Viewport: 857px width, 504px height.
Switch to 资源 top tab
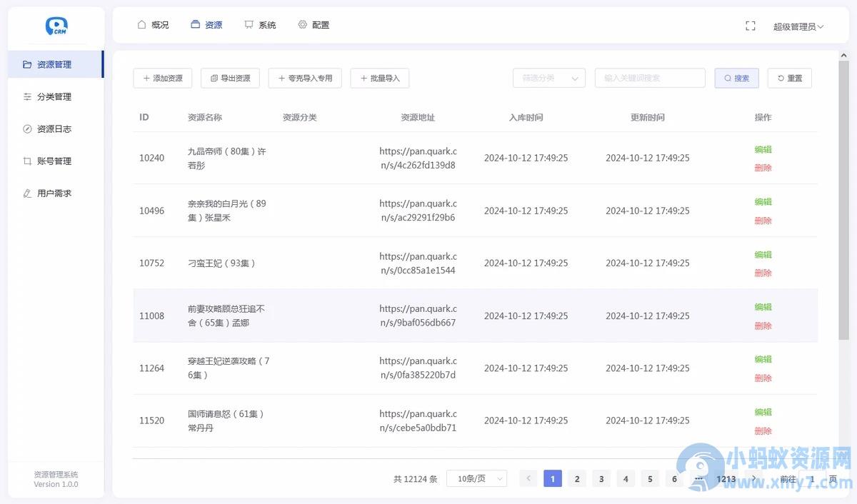click(206, 25)
